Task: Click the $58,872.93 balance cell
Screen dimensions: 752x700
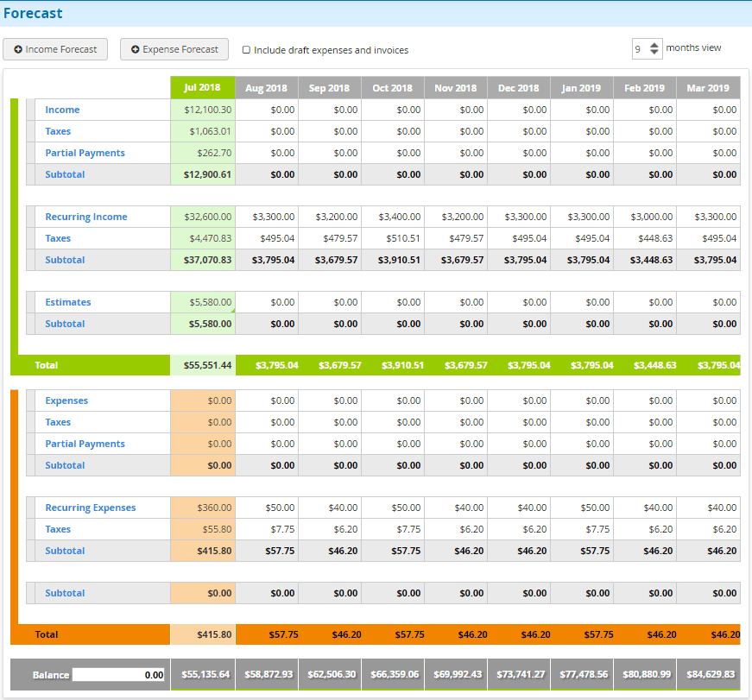Action: pos(267,675)
